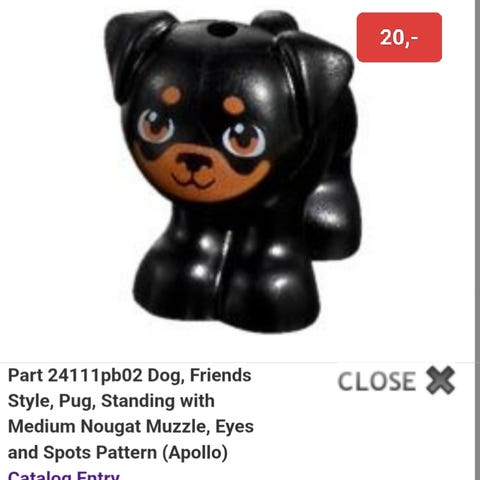Click the dog's left brown eye
Viewport: 480px width, 480px height.
tap(156, 126)
